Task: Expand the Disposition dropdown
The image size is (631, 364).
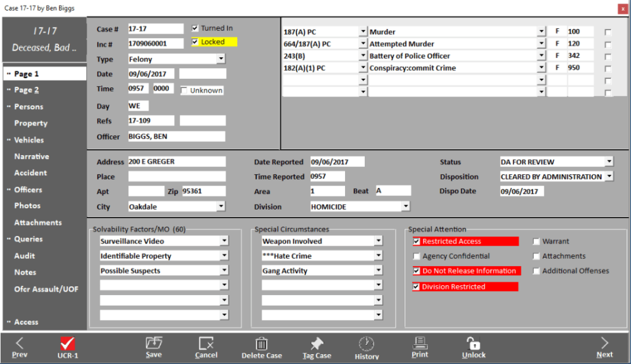Action: (x=609, y=177)
